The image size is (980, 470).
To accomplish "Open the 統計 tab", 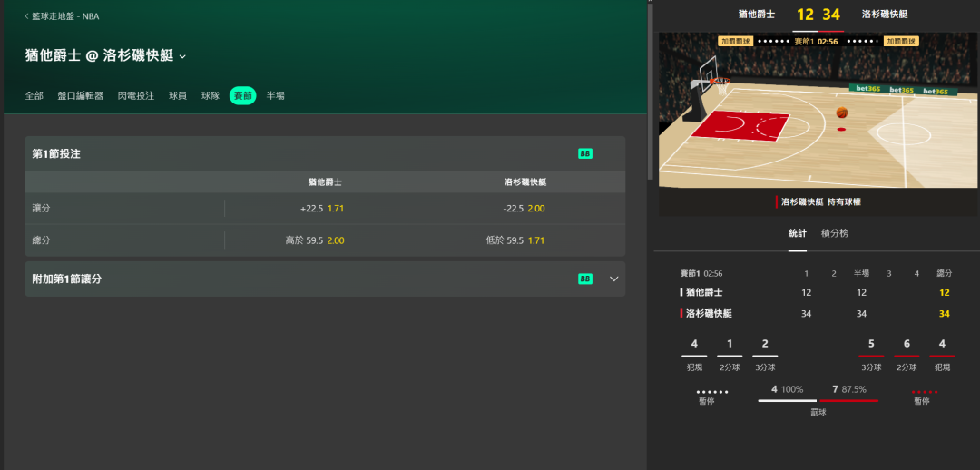I will coord(798,233).
